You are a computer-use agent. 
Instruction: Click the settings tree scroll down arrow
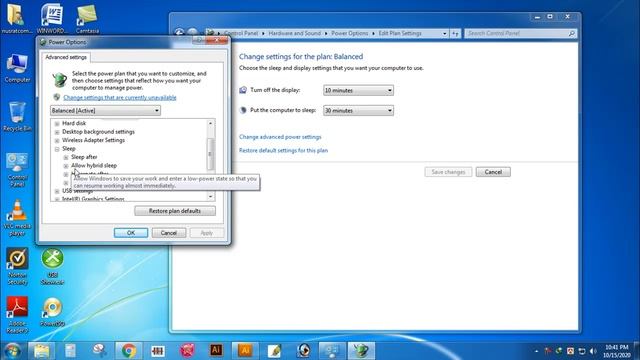(x=210, y=197)
